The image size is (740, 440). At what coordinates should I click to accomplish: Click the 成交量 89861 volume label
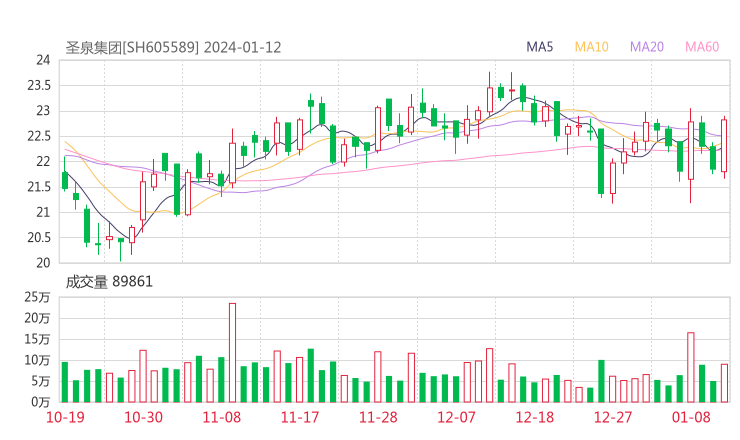(109, 282)
